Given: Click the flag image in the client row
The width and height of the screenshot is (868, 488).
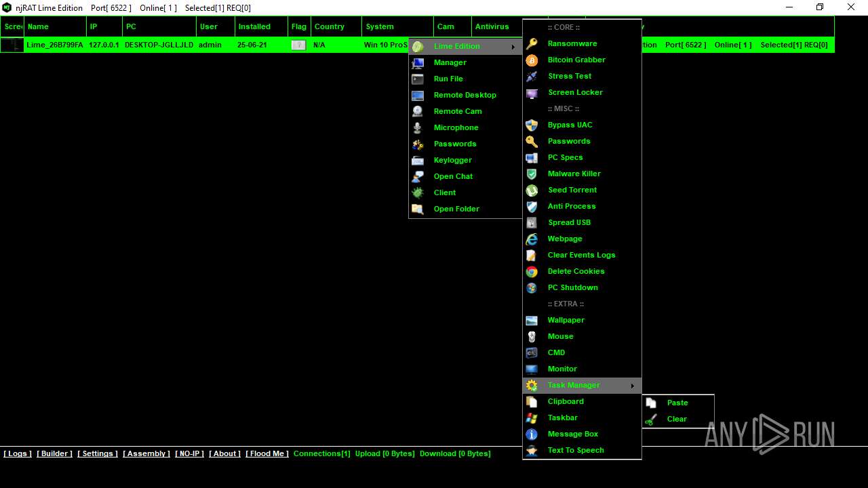Looking at the screenshot, I should (x=298, y=45).
